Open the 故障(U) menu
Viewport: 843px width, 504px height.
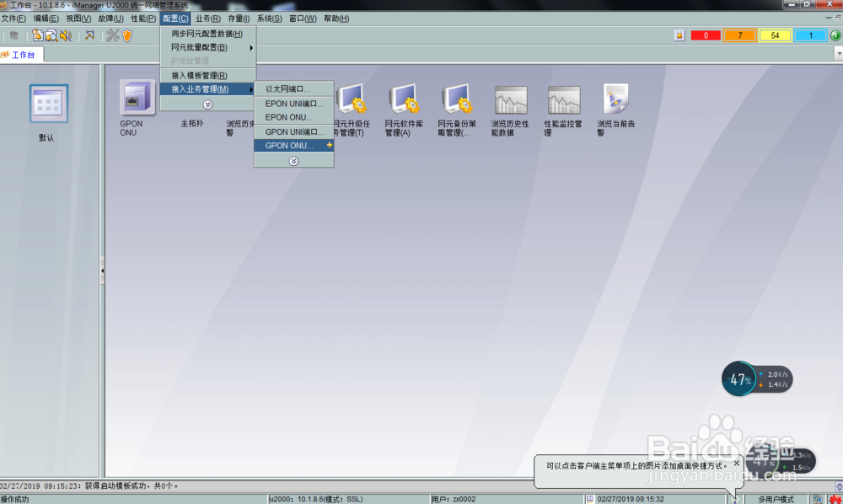click(110, 19)
